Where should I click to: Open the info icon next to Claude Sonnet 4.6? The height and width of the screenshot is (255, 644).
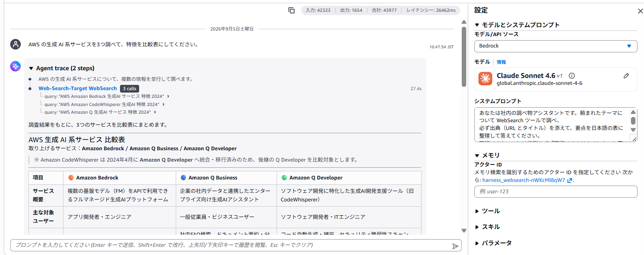(572, 76)
